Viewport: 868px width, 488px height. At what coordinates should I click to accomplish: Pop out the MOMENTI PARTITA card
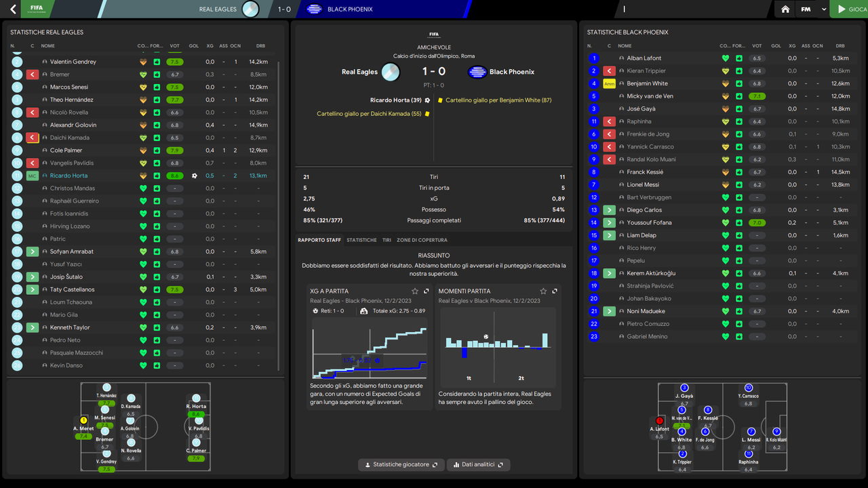point(555,291)
